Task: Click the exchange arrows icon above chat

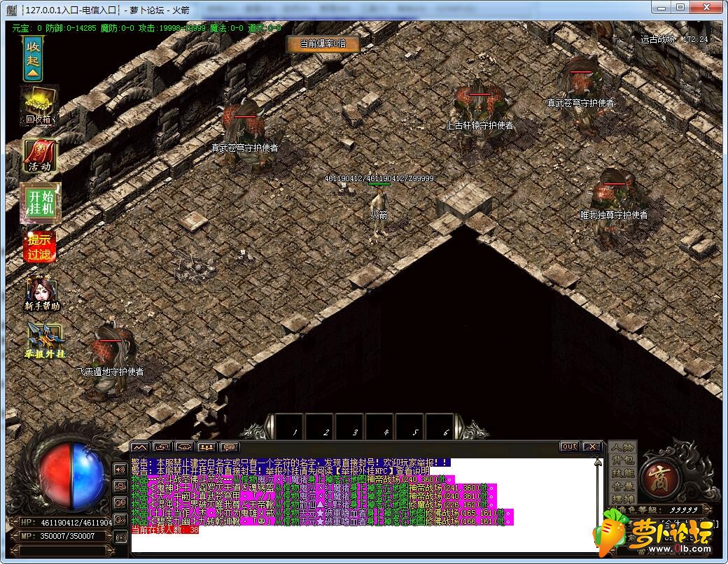Action: pos(162,447)
